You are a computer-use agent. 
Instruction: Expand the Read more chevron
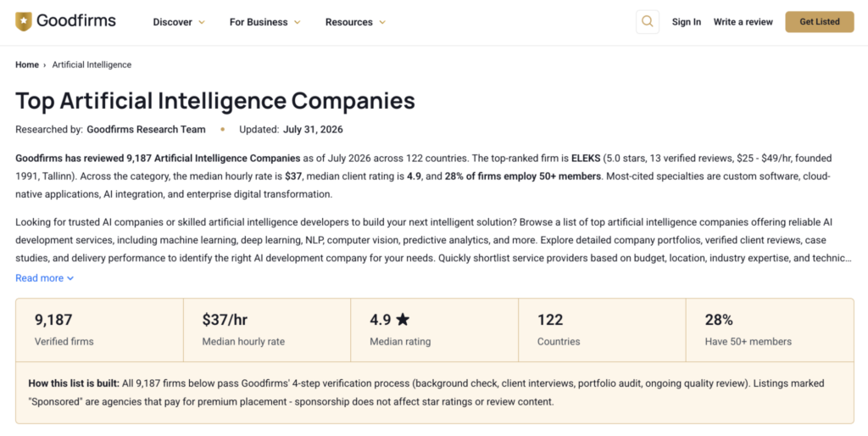click(x=70, y=278)
